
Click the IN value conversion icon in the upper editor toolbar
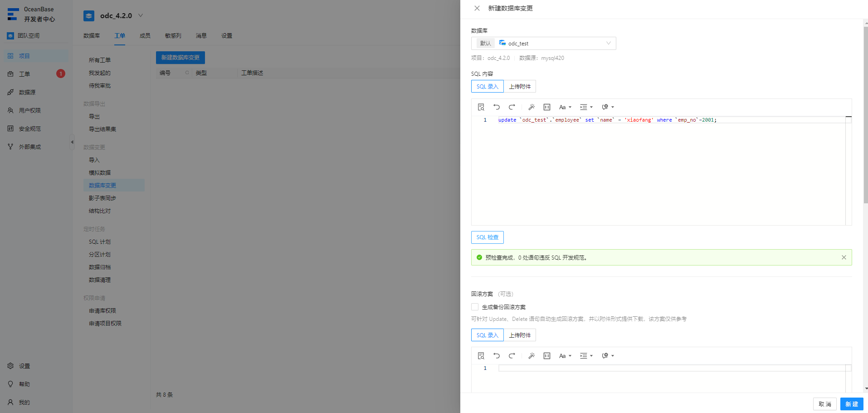click(x=547, y=107)
